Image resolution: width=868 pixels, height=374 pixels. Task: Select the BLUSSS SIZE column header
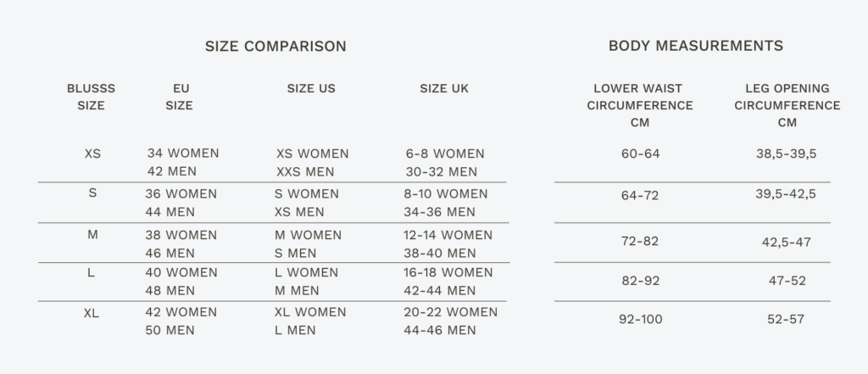pos(91,97)
